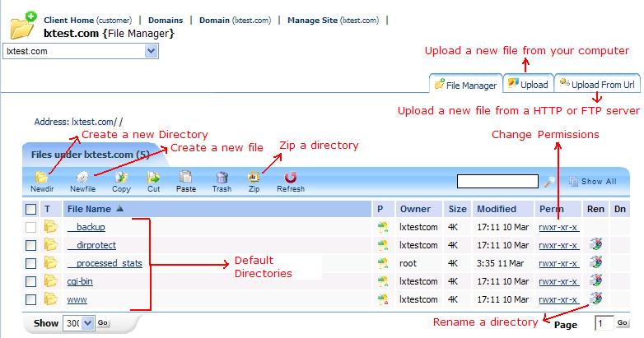Open the Show rows count dropdown

[x=78, y=323]
